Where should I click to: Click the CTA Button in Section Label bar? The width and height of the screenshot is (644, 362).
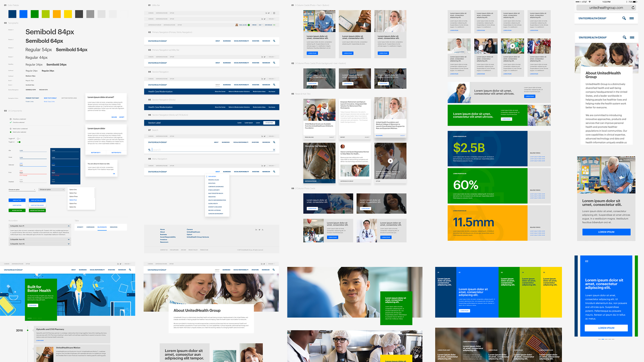pos(269,123)
